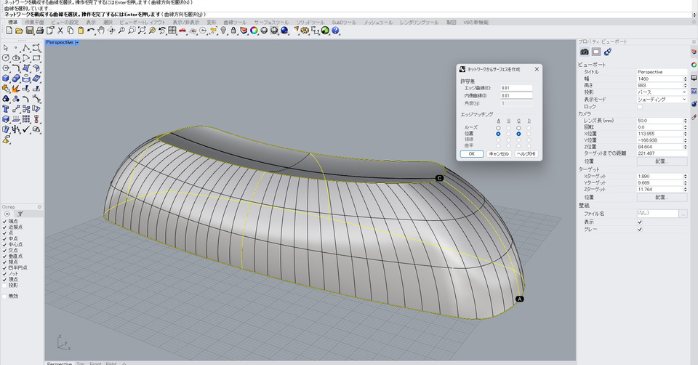Open the 表示モード display mode dropdown
The width and height of the screenshot is (698, 365).
pyautogui.click(x=661, y=100)
